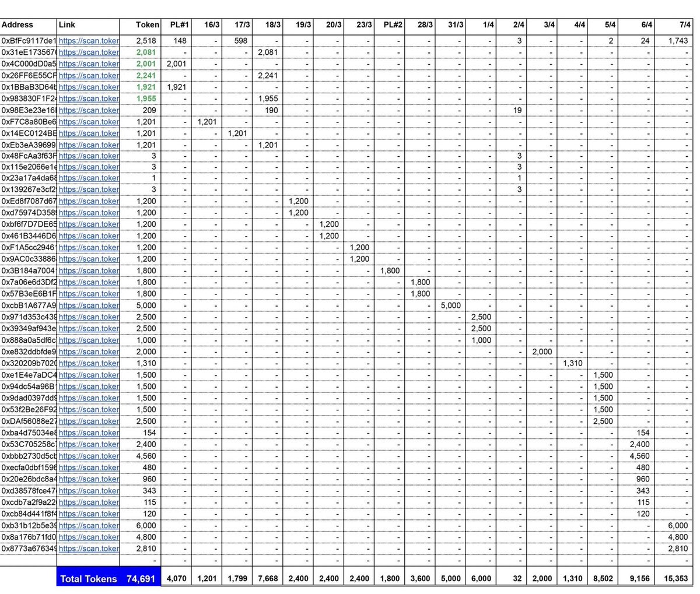Click address cell 0x971d353c

click(x=29, y=317)
